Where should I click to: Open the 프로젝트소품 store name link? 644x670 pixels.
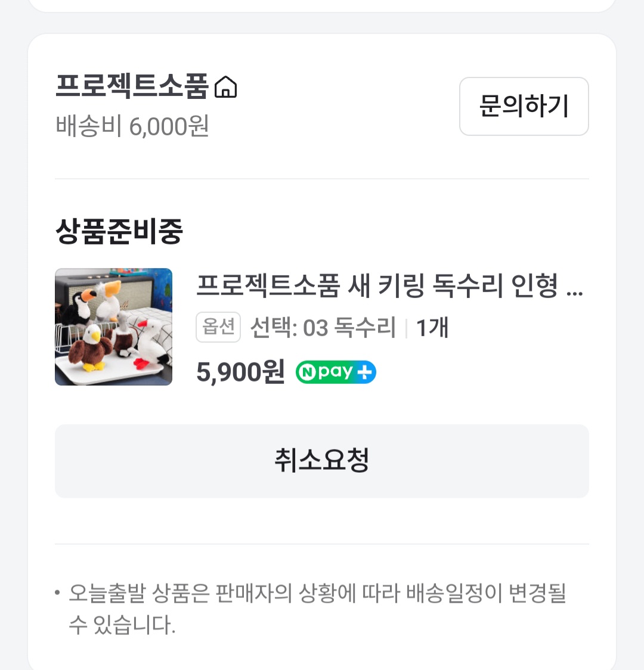[132, 86]
